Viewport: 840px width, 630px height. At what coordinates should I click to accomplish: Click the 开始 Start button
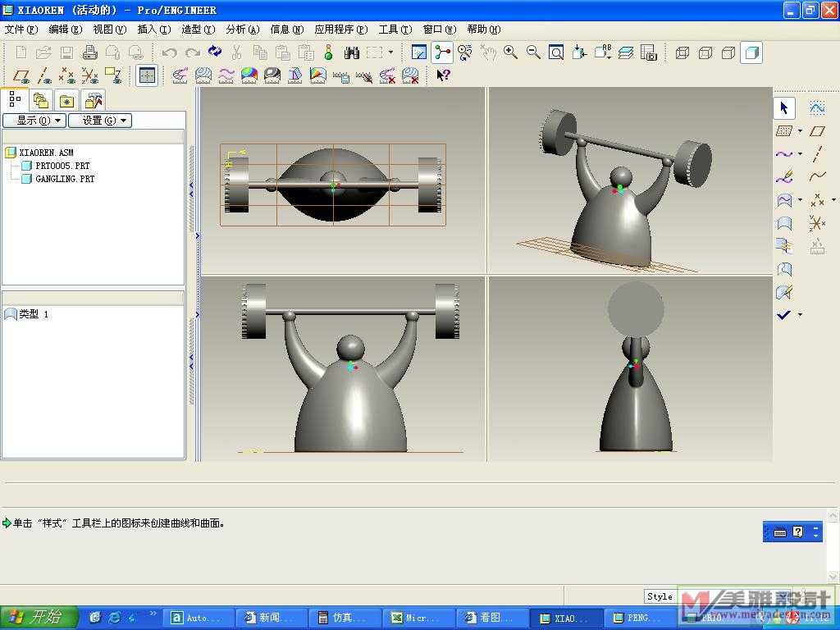[39, 617]
